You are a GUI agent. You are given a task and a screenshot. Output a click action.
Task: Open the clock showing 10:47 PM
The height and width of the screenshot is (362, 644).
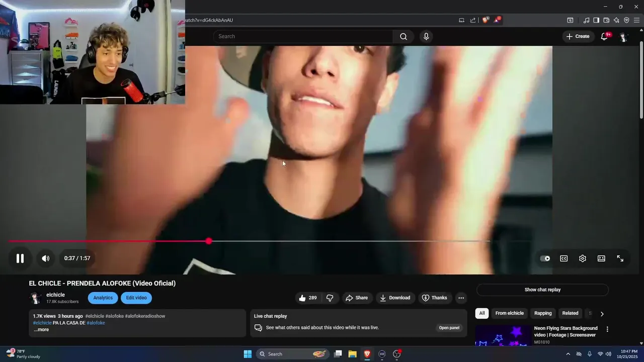pos(629,354)
